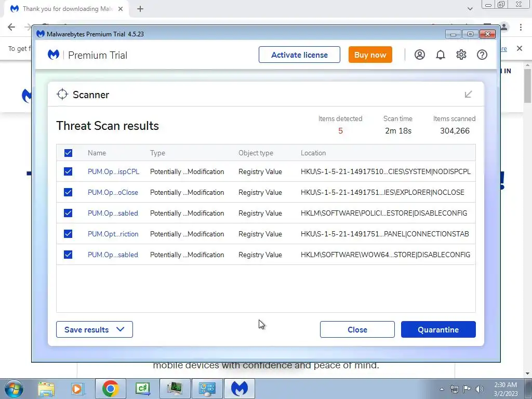Show hidden tray icons arrow

click(x=442, y=389)
